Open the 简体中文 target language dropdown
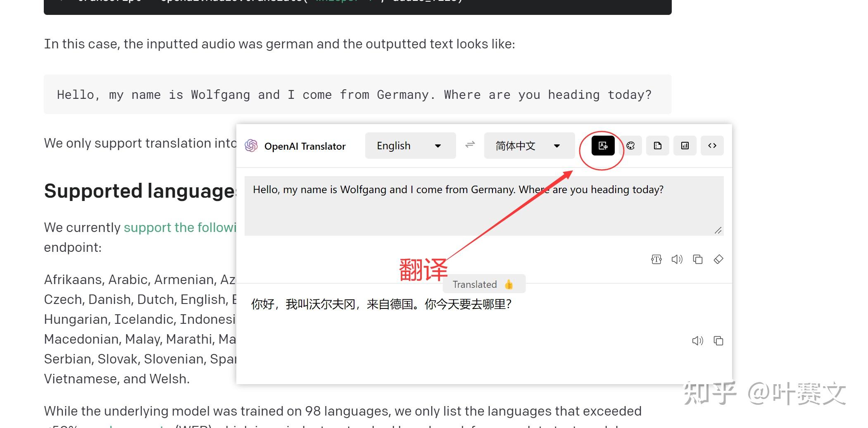868x428 pixels. (529, 146)
